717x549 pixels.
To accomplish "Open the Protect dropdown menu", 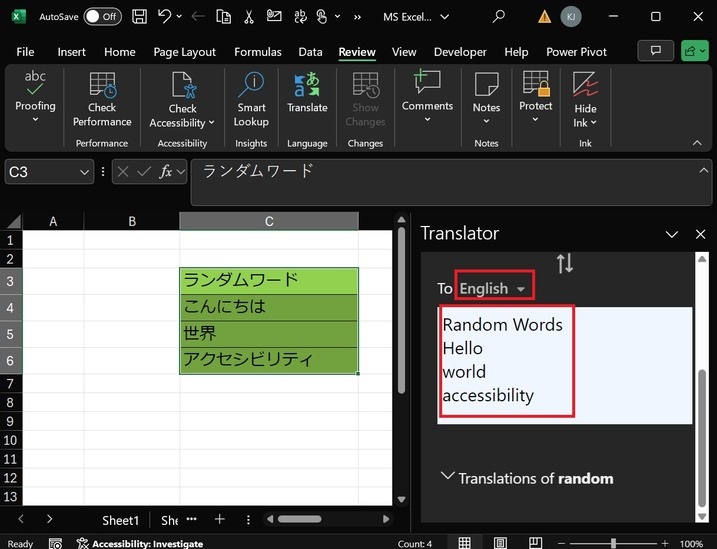I will click(535, 119).
